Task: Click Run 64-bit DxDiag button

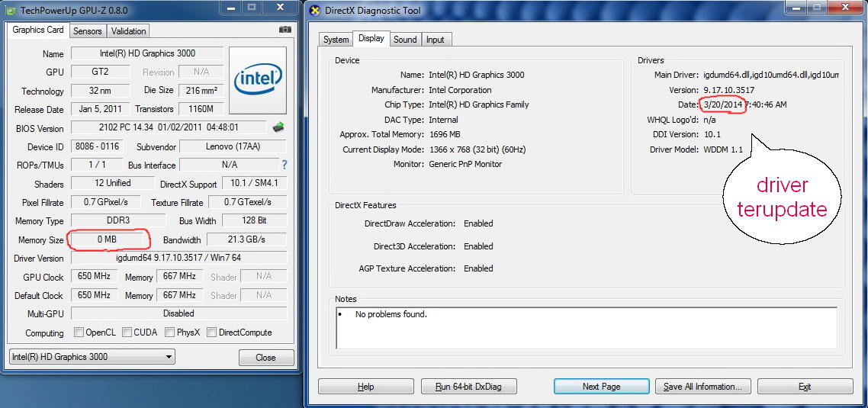Action: point(469,387)
